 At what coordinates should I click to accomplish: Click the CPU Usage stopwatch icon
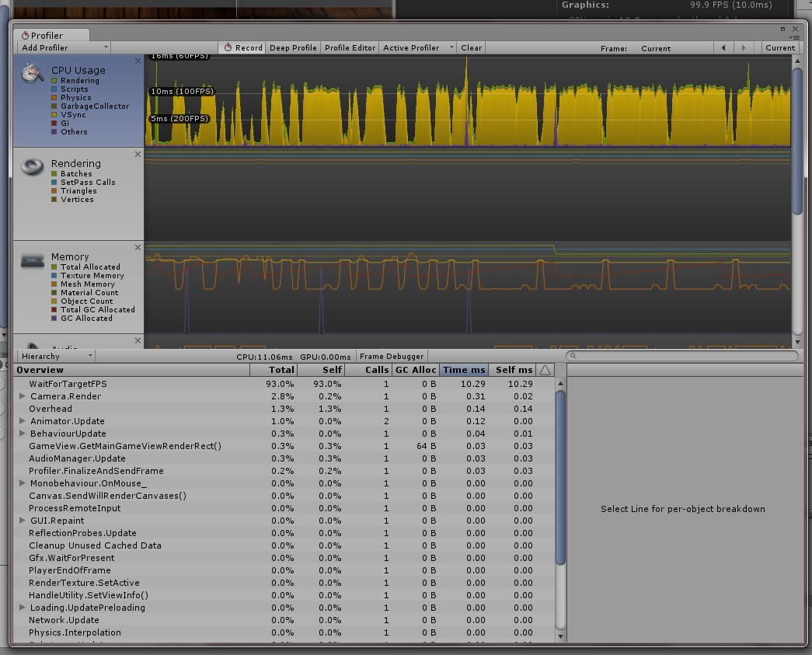pyautogui.click(x=32, y=73)
